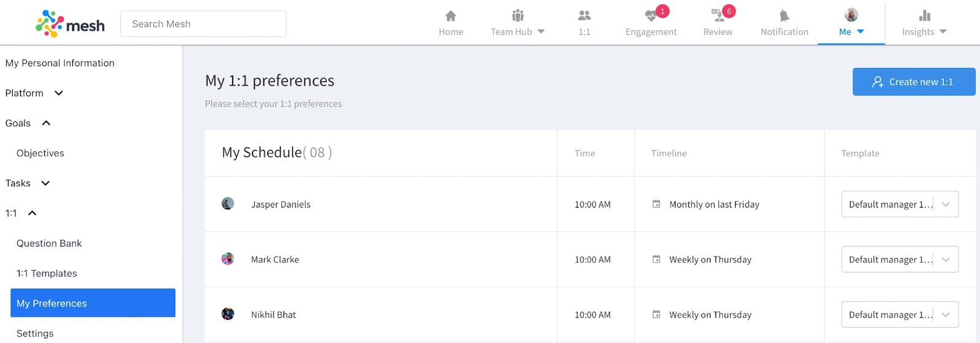Click the Home icon in the top navigation
Viewport: 980px width, 343px height.
click(x=451, y=16)
